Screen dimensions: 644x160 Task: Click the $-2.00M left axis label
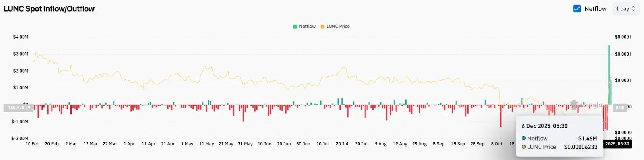[x=20, y=139]
